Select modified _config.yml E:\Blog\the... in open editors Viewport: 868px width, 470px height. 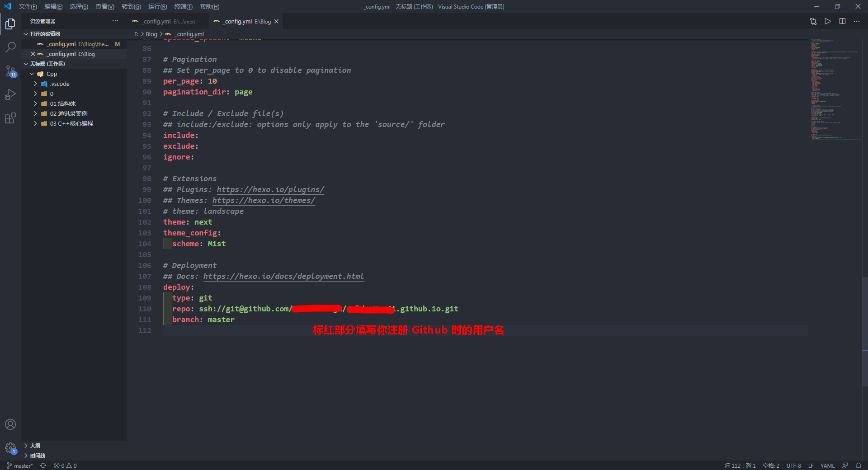tap(74, 44)
